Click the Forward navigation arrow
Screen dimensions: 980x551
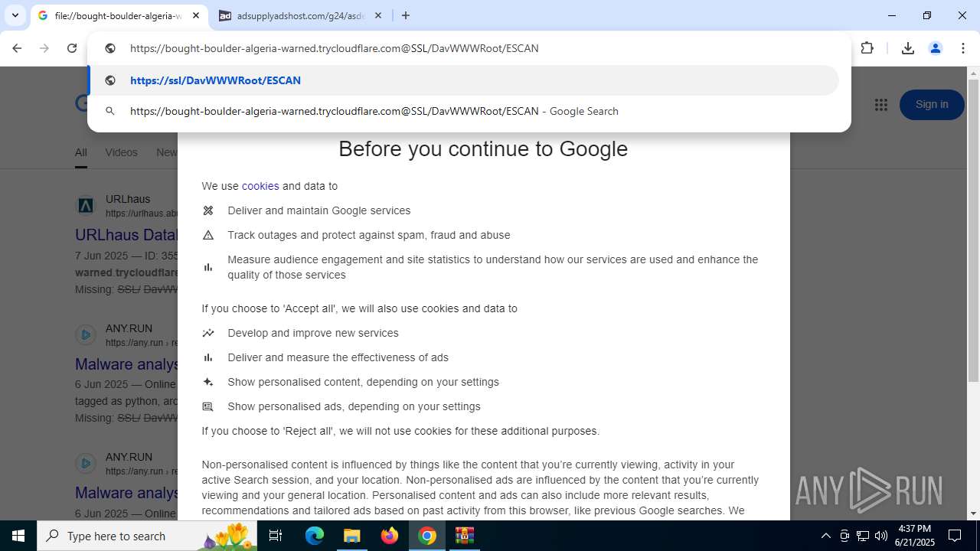[x=44, y=48]
